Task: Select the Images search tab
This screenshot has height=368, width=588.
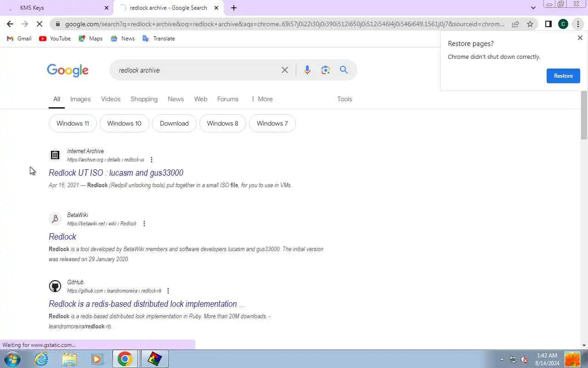Action: tap(80, 99)
